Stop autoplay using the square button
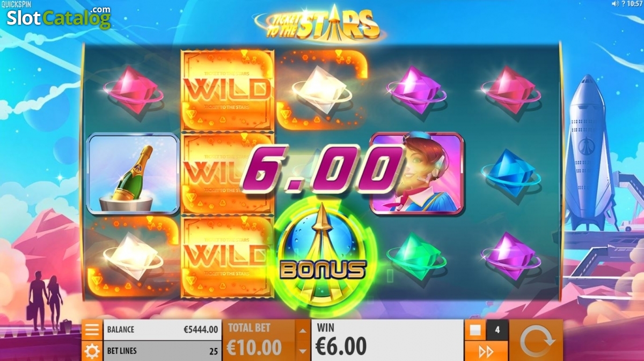644x361 pixels. point(475,330)
